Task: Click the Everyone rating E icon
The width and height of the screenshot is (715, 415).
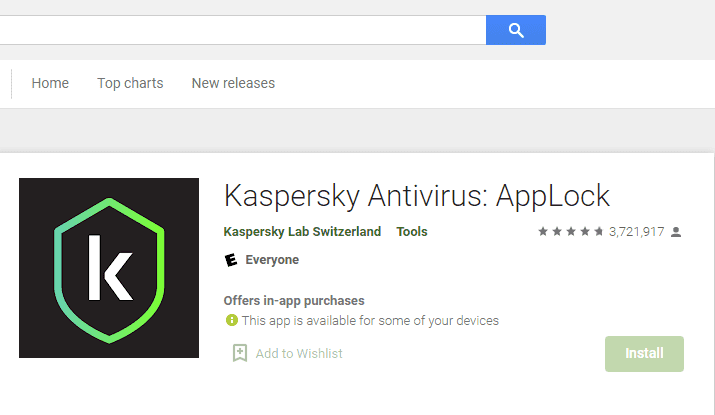Action: (x=231, y=260)
